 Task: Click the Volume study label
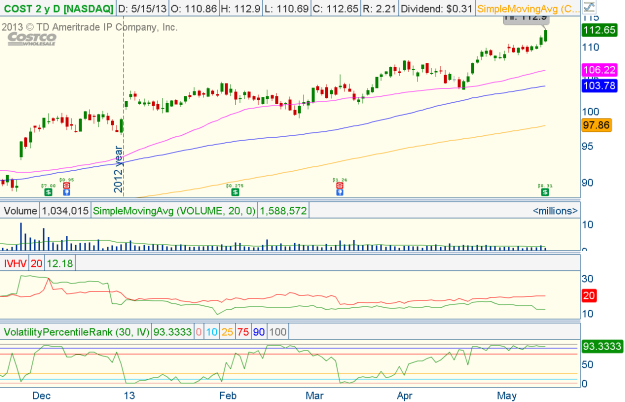(x=20, y=210)
